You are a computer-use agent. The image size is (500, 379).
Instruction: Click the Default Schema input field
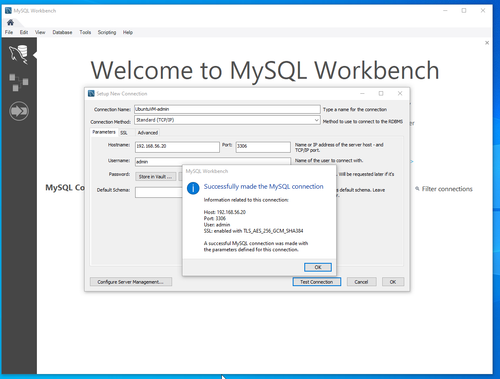point(158,192)
